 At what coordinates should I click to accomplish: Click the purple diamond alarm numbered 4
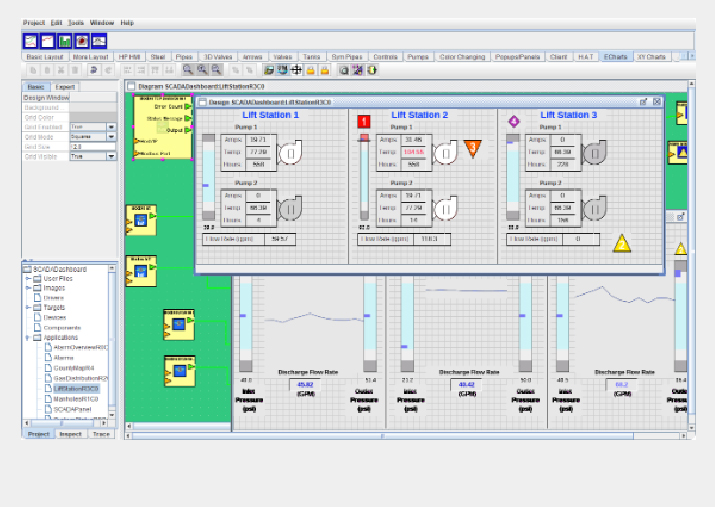514,121
